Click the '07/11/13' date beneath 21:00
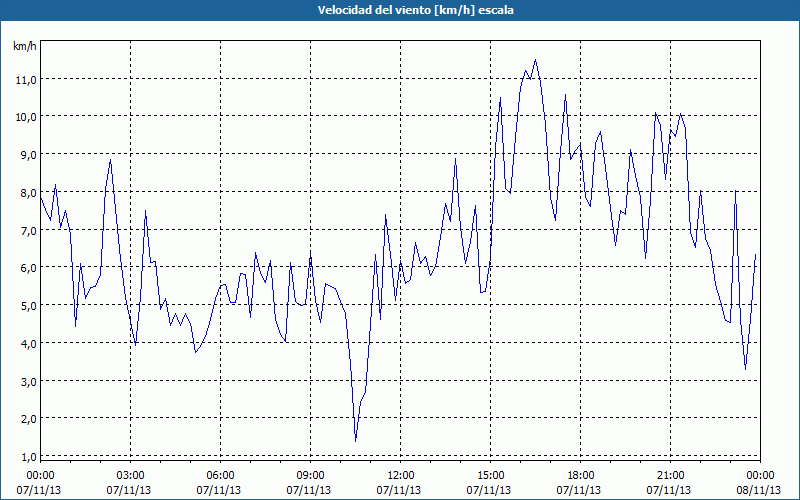Image resolution: width=800 pixels, height=500 pixels. [x=669, y=490]
